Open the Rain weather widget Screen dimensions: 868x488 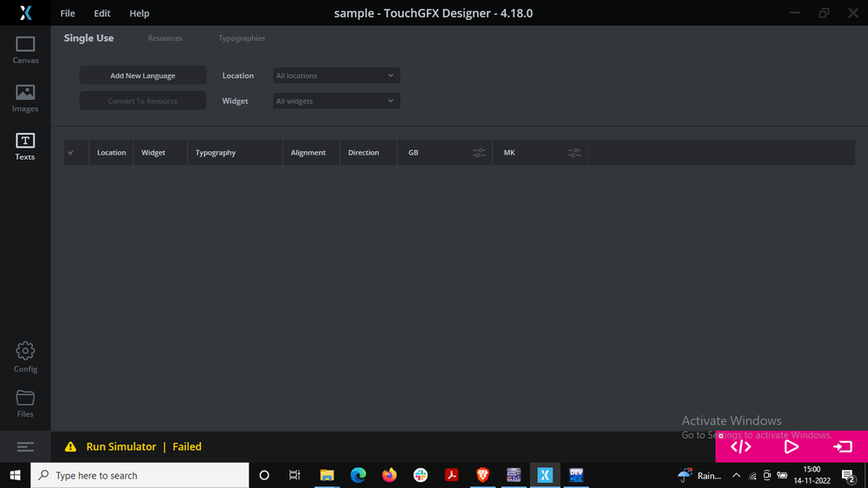pyautogui.click(x=699, y=475)
